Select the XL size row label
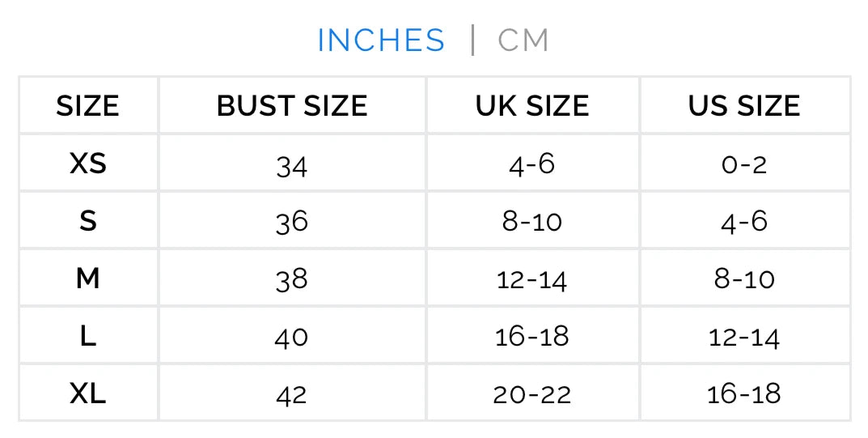Screen dimensions: 868x438 pos(87,394)
